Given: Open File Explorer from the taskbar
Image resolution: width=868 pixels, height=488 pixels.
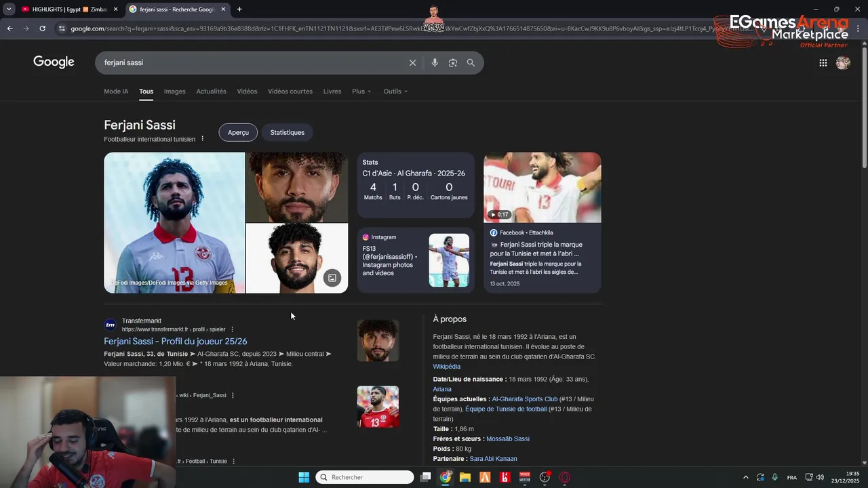Looking at the screenshot, I should [x=465, y=477].
